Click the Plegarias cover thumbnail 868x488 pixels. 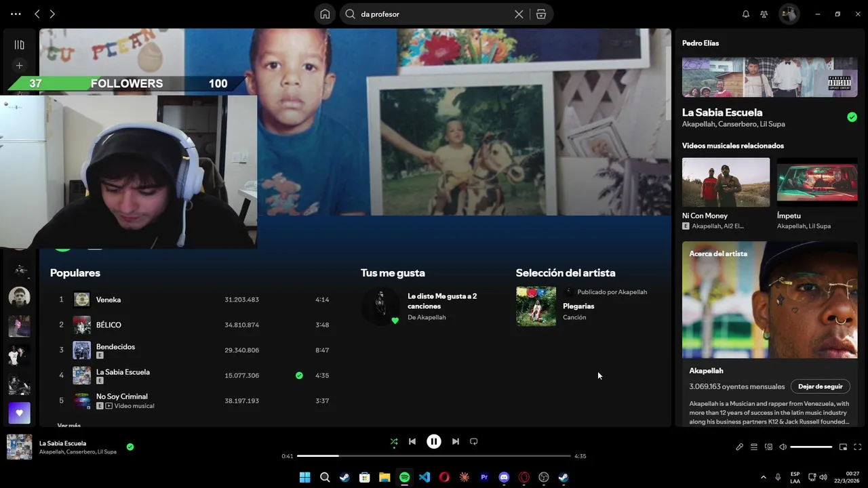[536, 306]
